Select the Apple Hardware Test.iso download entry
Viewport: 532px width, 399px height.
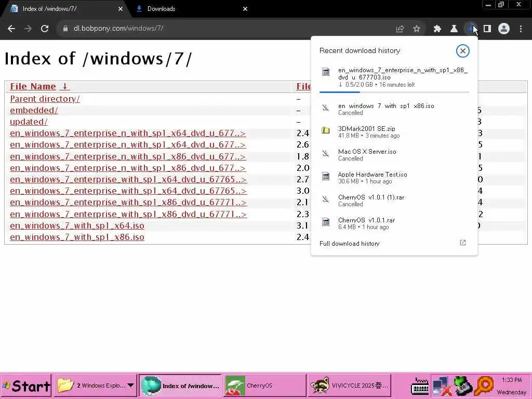click(x=394, y=178)
